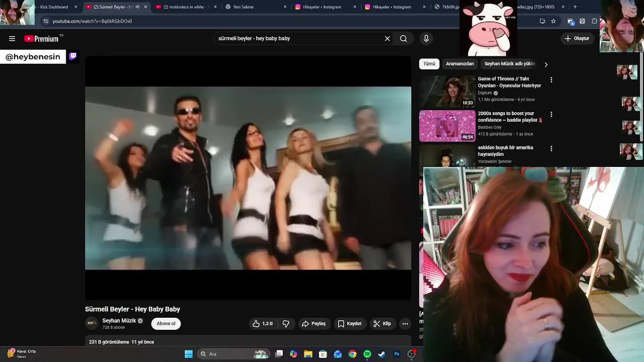The image size is (644, 362).
Task: Click the address bar URL
Action: 92,21
